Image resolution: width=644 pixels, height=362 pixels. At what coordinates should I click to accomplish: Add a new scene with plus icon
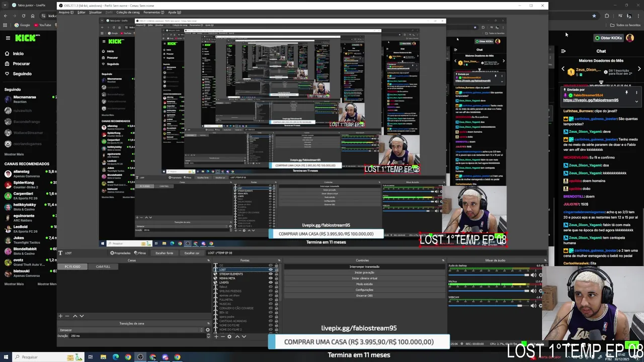pyautogui.click(x=60, y=316)
